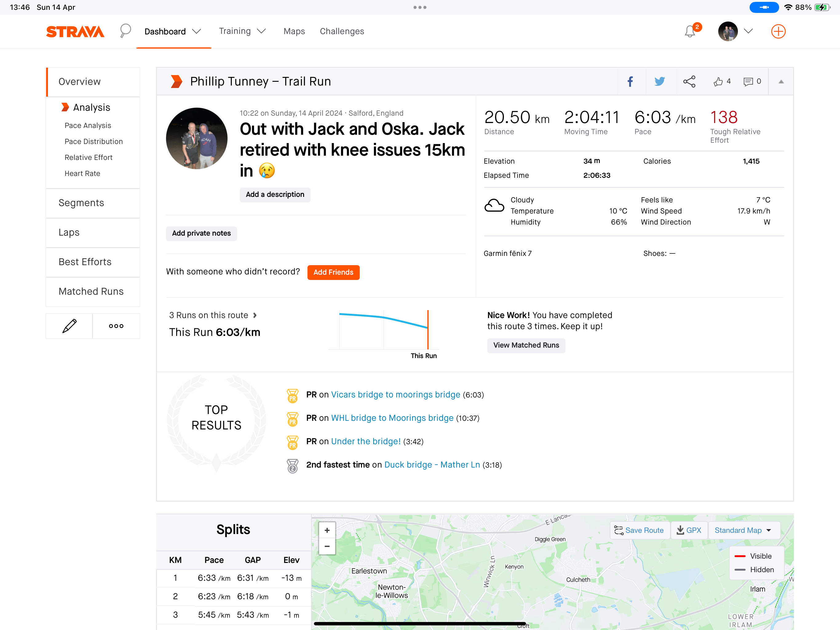Zoom in on the map

[327, 530]
